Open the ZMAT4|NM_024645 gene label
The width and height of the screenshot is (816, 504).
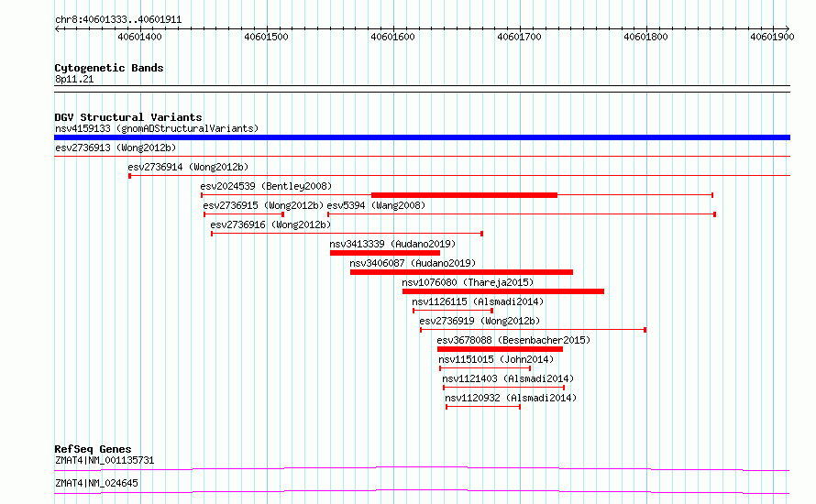97,483
